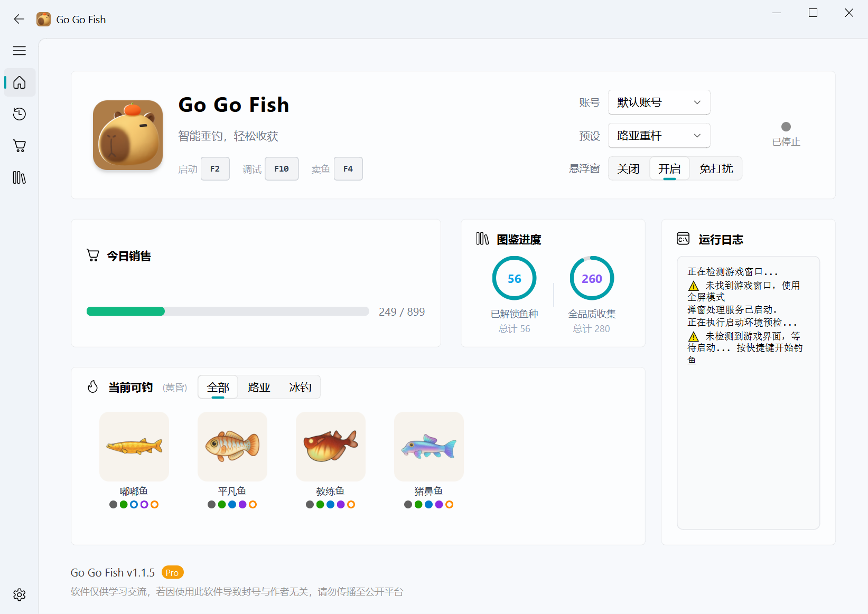The image size is (868, 614).
Task: Select the Home icon in sidebar
Action: (19, 82)
